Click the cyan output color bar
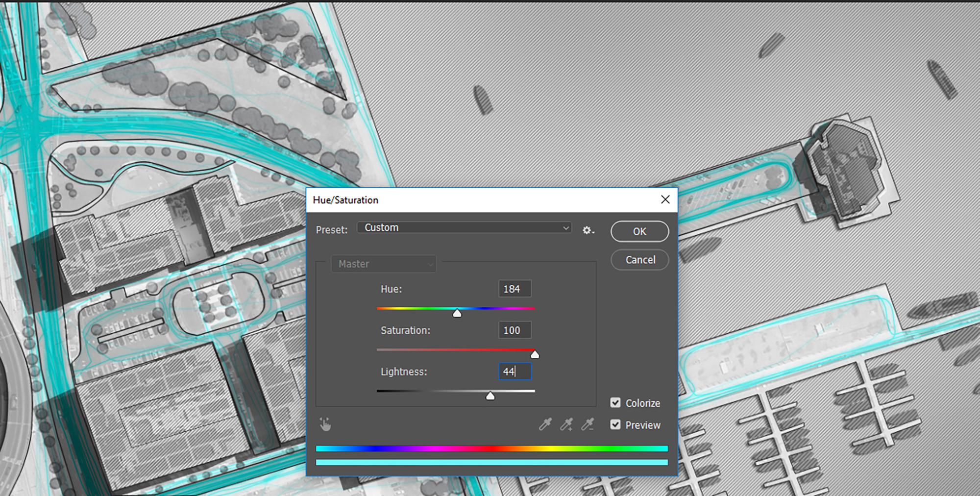 491,462
